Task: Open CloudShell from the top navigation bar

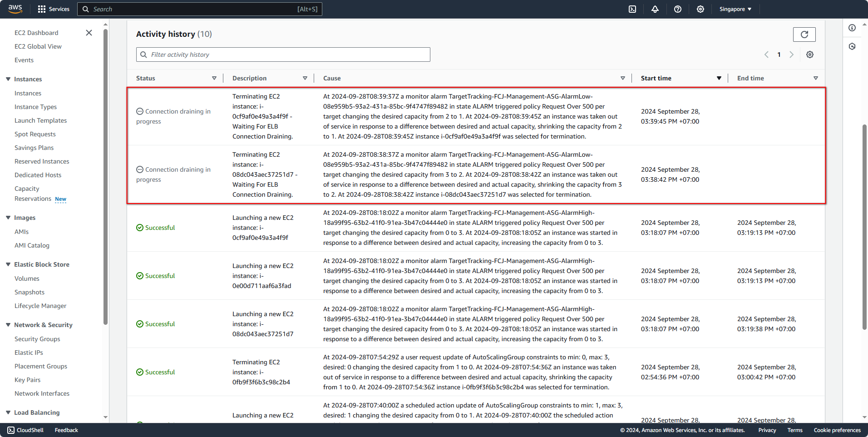Action: tap(632, 9)
